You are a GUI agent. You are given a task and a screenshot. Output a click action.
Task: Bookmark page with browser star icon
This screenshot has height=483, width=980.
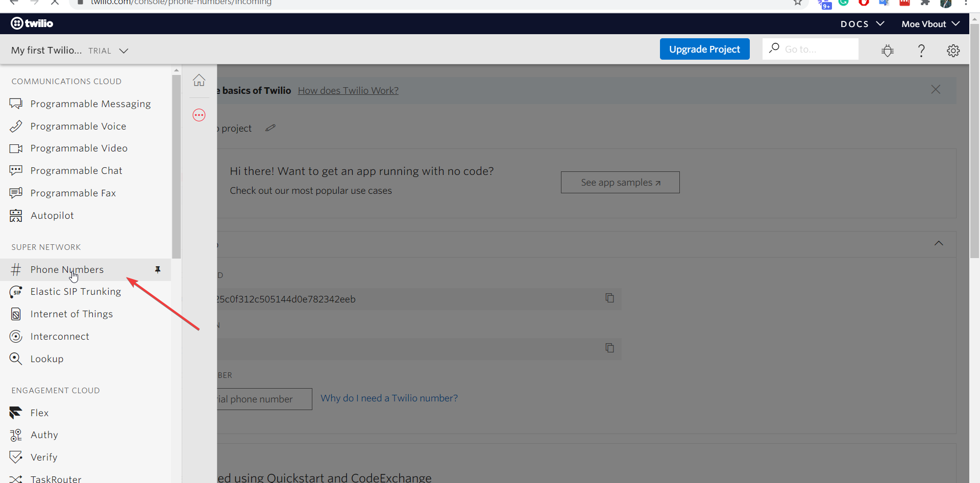pyautogui.click(x=798, y=3)
